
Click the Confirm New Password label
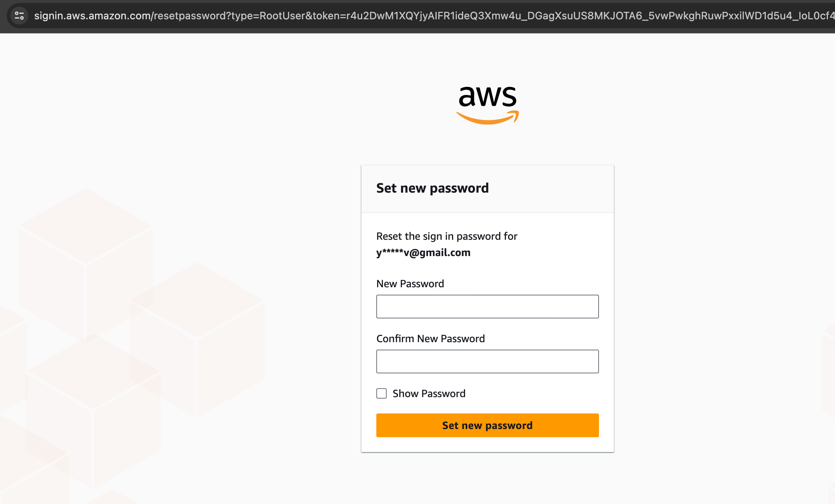click(x=430, y=339)
